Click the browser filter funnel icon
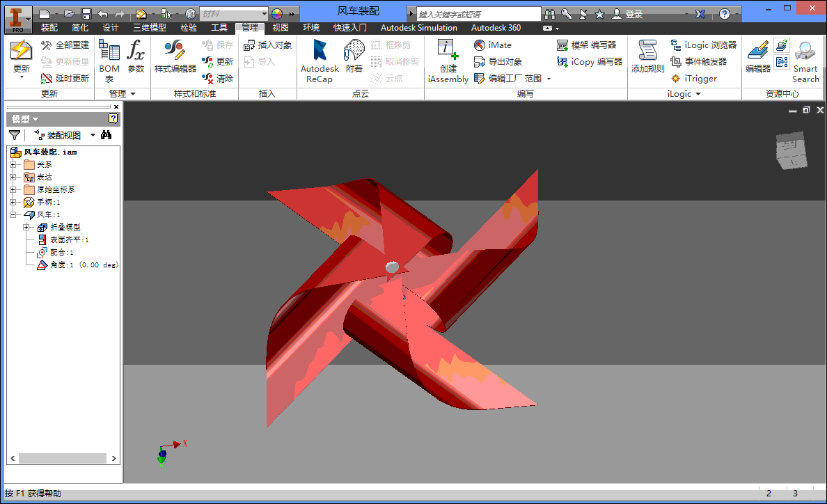The width and height of the screenshot is (827, 504). (x=15, y=135)
